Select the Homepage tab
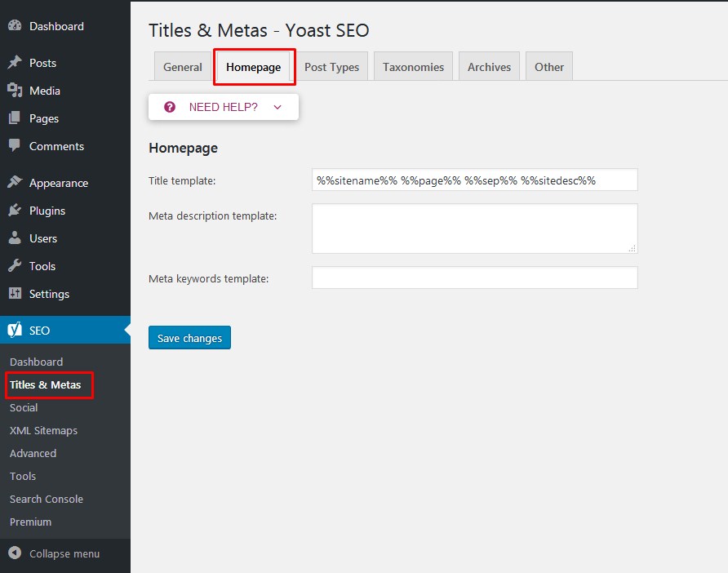 coord(254,67)
